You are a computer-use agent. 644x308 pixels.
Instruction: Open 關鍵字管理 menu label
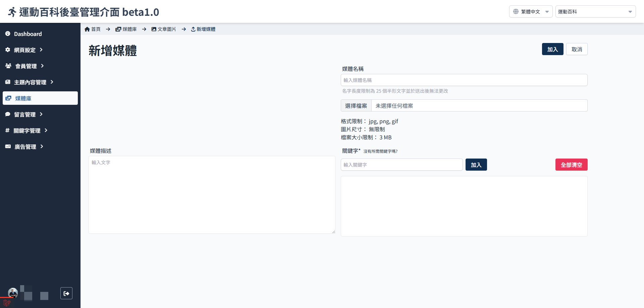[x=27, y=131]
